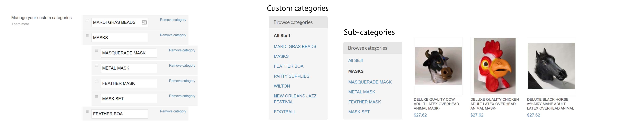Open DELUXE QUALITY COW mask title
This screenshot has width=644, height=136.
436,104
